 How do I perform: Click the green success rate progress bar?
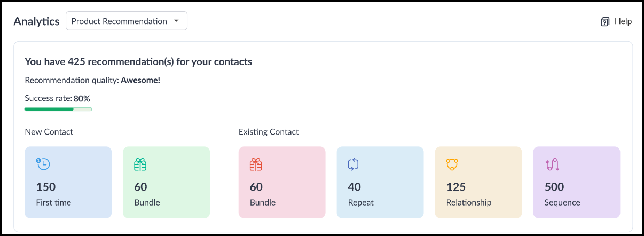click(58, 109)
